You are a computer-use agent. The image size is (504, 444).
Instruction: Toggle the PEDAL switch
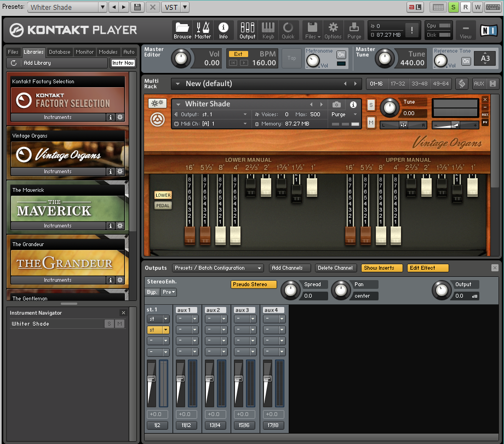coord(163,206)
